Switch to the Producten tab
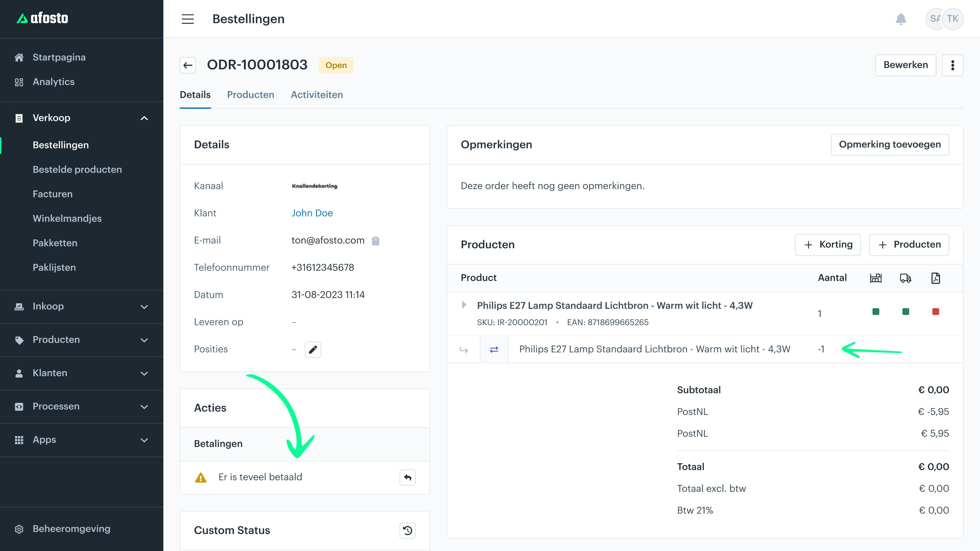The width and height of the screenshot is (980, 551). (251, 95)
